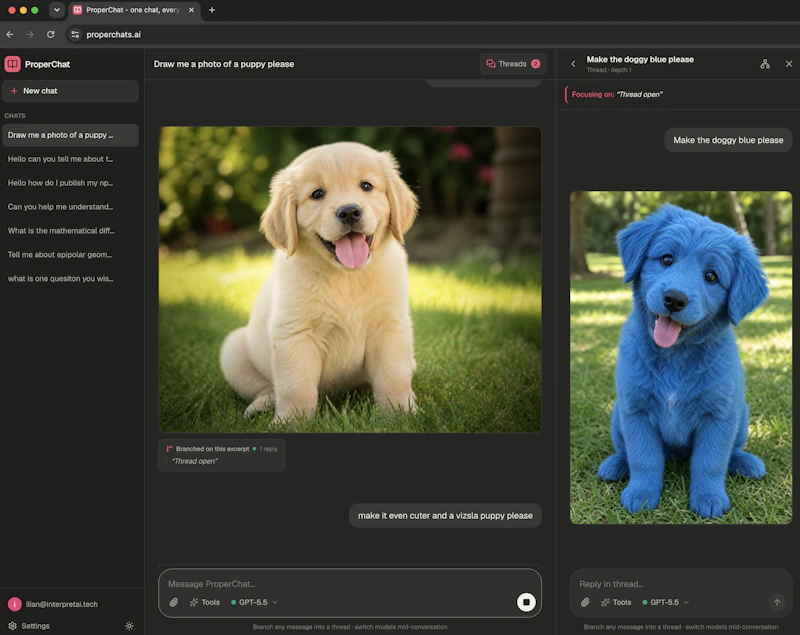This screenshot has height=635, width=800.
Task: Start a New chat
Action: (x=70, y=91)
